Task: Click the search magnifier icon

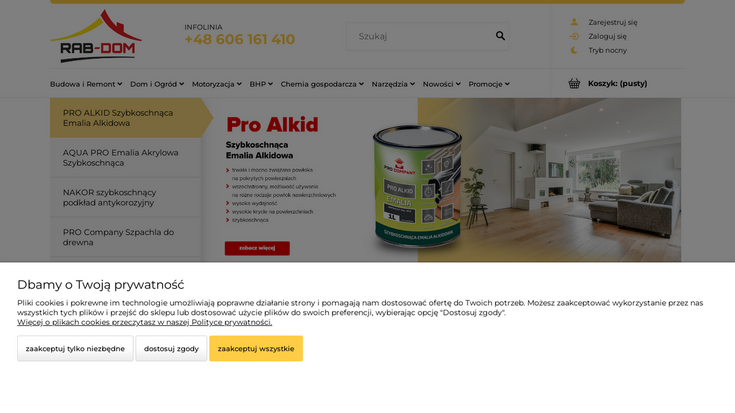Action: 500,36
